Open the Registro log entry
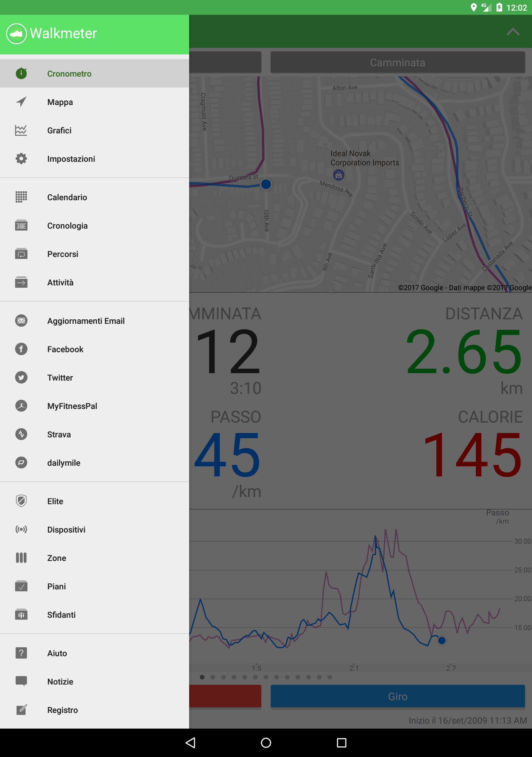532x757 pixels. point(95,709)
